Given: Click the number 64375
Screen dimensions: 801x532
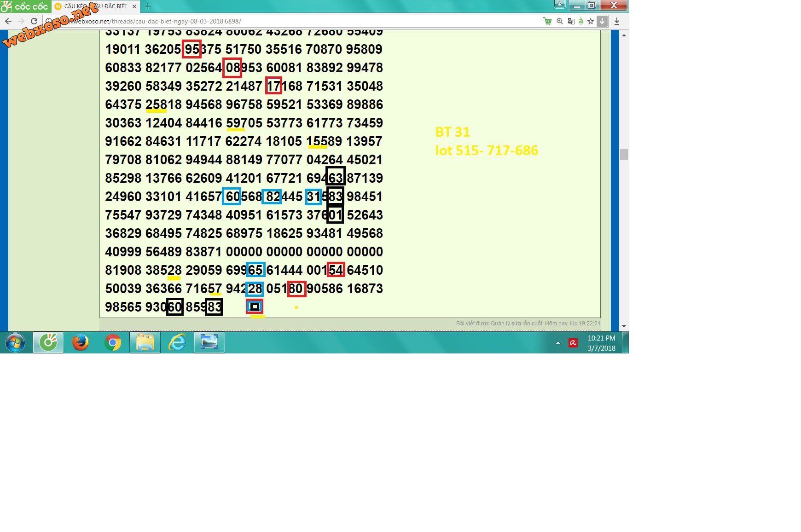Looking at the screenshot, I should tap(123, 104).
